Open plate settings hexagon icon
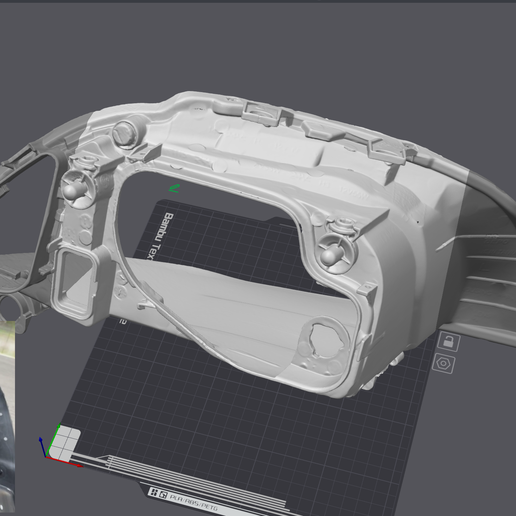 click(x=444, y=363)
